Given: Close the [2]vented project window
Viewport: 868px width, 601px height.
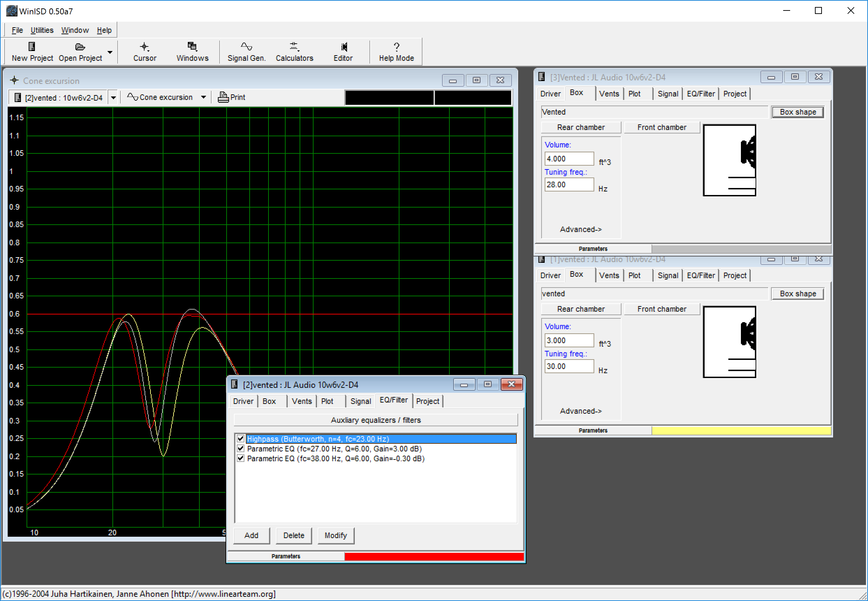Looking at the screenshot, I should coord(511,384).
